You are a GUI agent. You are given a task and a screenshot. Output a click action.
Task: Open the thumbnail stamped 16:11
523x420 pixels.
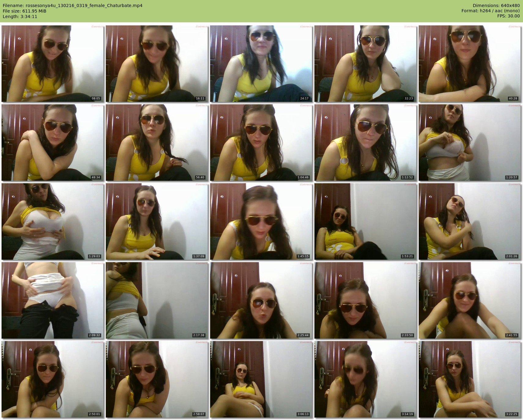coord(157,64)
